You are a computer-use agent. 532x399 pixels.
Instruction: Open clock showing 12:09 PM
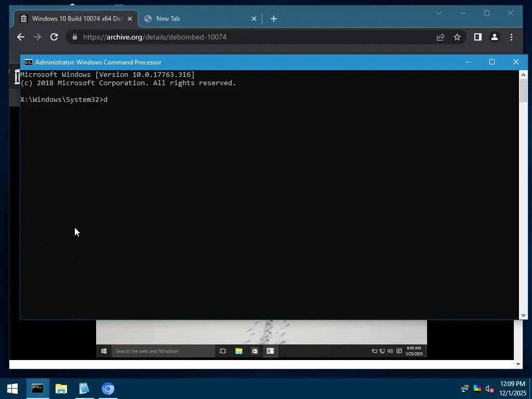tap(513, 389)
